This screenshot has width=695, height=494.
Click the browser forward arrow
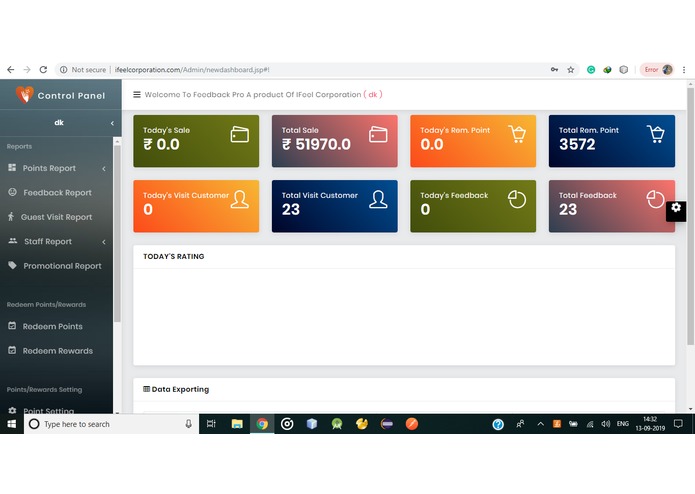click(27, 70)
